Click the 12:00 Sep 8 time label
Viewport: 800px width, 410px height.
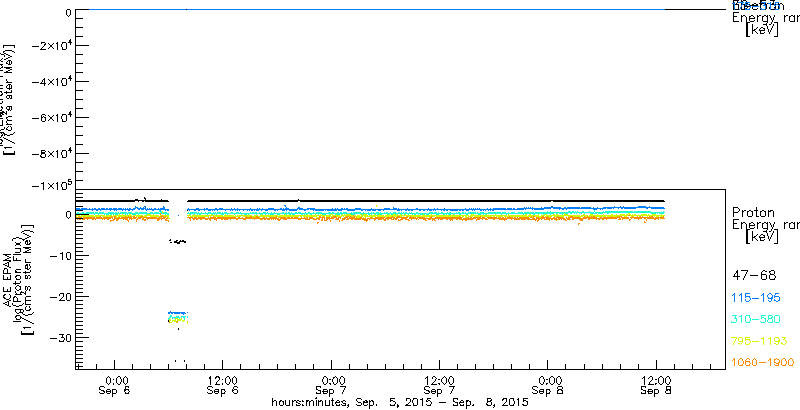pyautogui.click(x=656, y=386)
